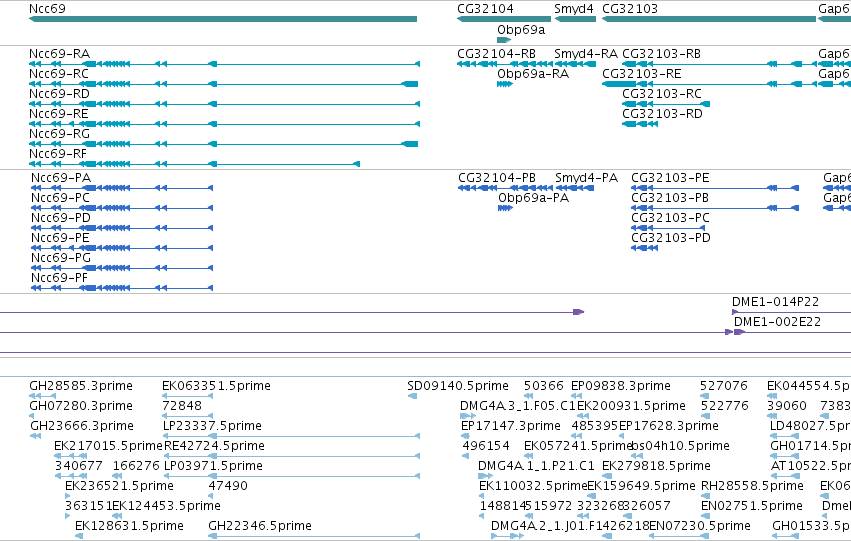Click EST RH28558.5prime
This screenshot has height=541, width=851.
pyautogui.click(x=752, y=486)
